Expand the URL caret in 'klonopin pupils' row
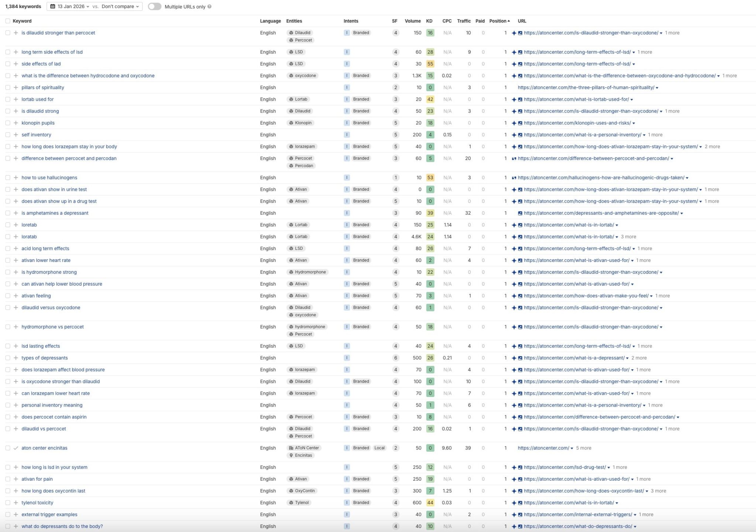The height and width of the screenshot is (532, 756). (634, 123)
